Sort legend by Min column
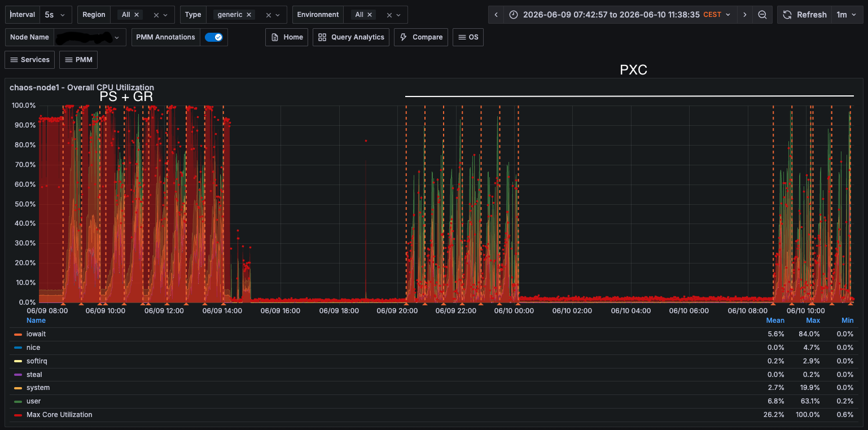The height and width of the screenshot is (430, 868). (x=847, y=321)
